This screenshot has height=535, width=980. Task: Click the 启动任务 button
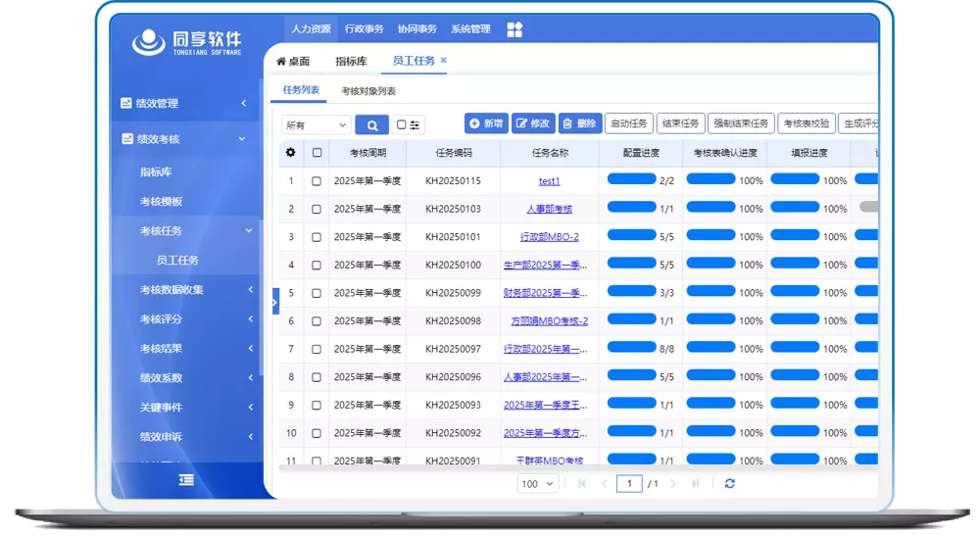(629, 123)
